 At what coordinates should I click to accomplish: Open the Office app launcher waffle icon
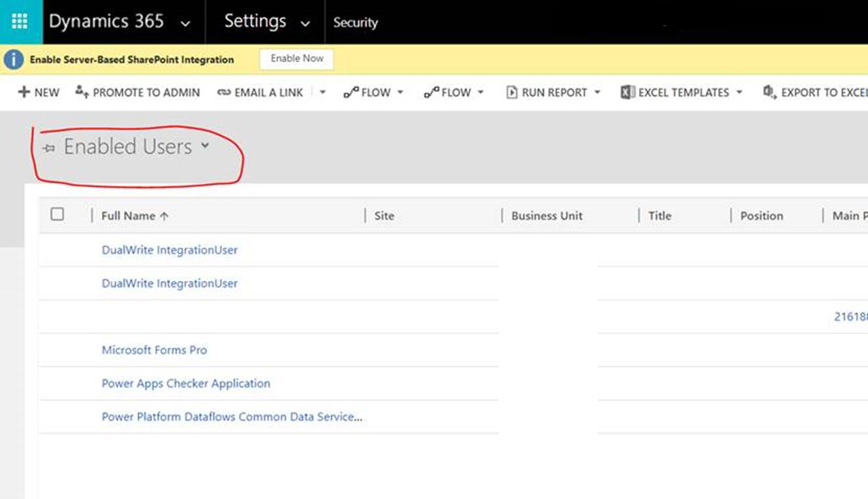(20, 21)
